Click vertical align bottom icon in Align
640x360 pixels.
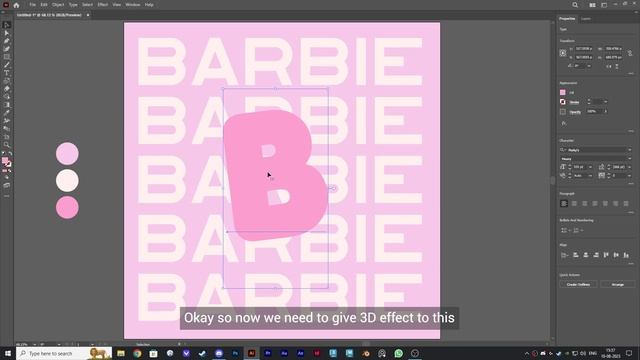click(x=626, y=255)
